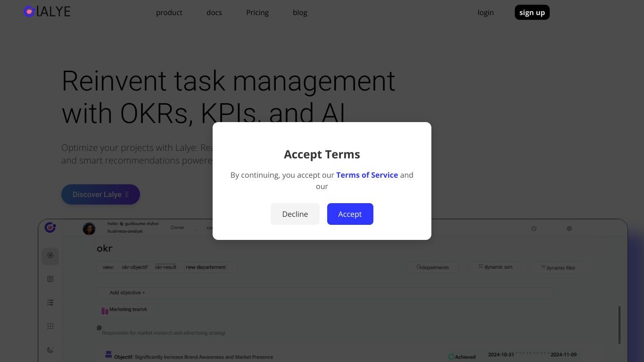
Task: Open the departments filter
Action: pyautogui.click(x=433, y=267)
